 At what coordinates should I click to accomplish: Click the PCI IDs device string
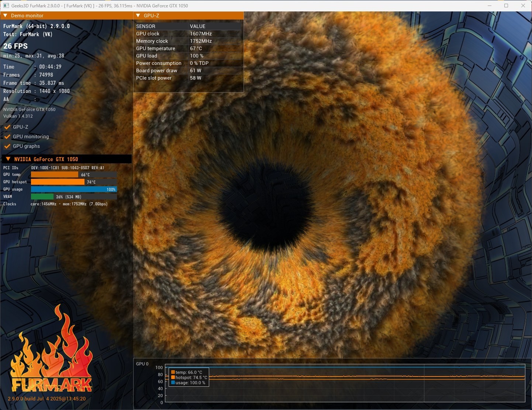(x=68, y=168)
